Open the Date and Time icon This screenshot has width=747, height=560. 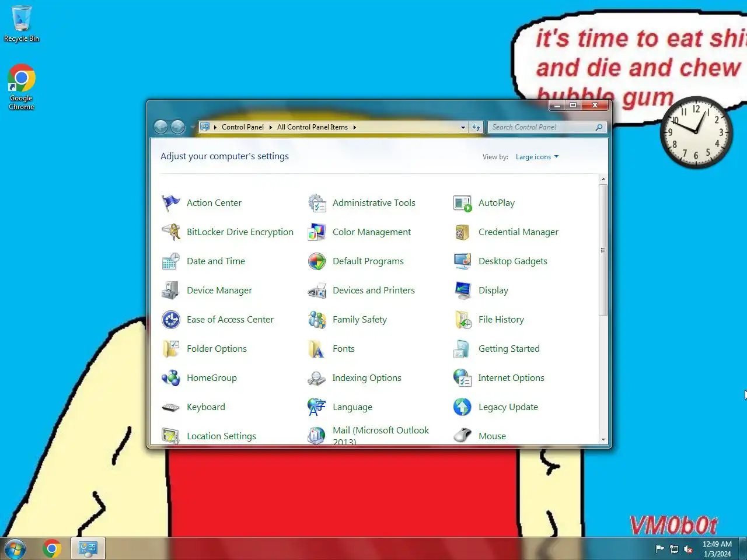pyautogui.click(x=170, y=261)
